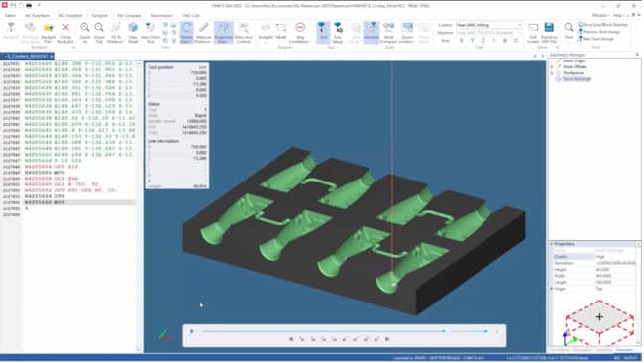The width and height of the screenshot is (644, 363).
Task: Open the CNC-Calc ribbon tab
Action: point(190,16)
